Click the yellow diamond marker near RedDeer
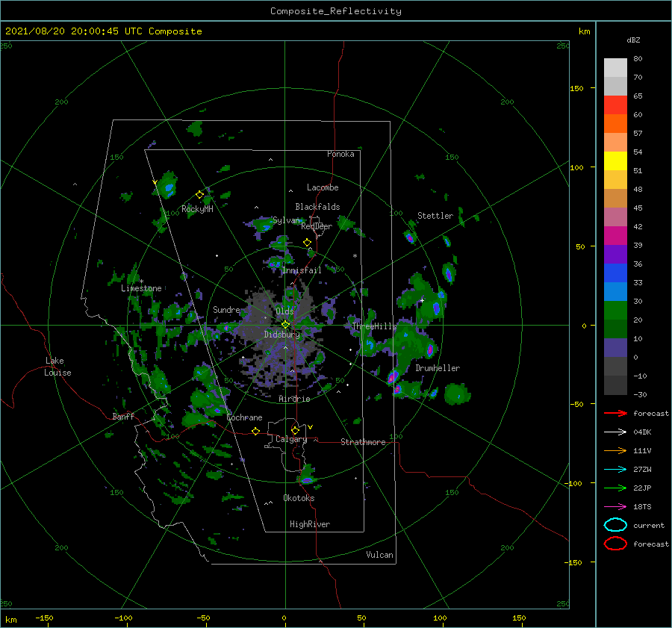The image size is (672, 628). (x=307, y=243)
